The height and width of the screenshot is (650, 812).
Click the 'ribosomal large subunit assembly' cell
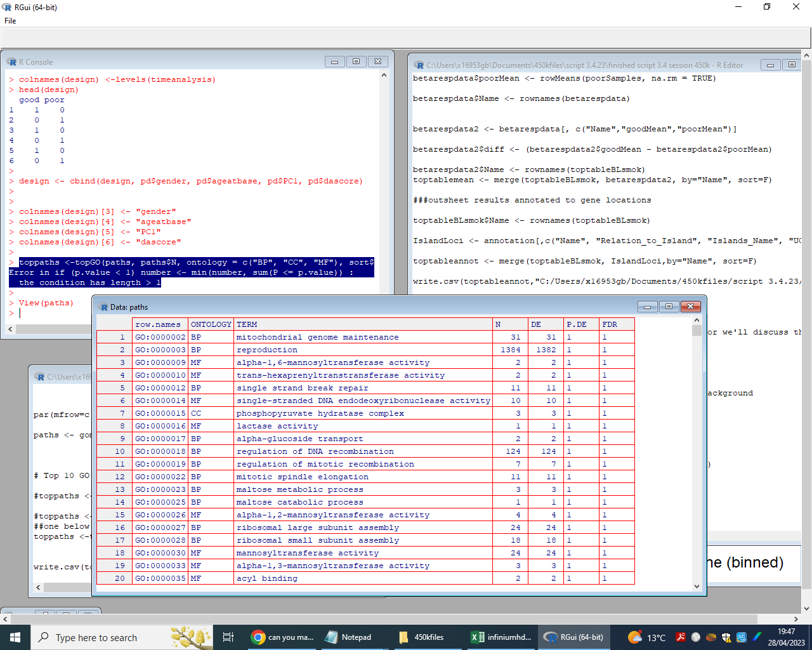pos(363,527)
